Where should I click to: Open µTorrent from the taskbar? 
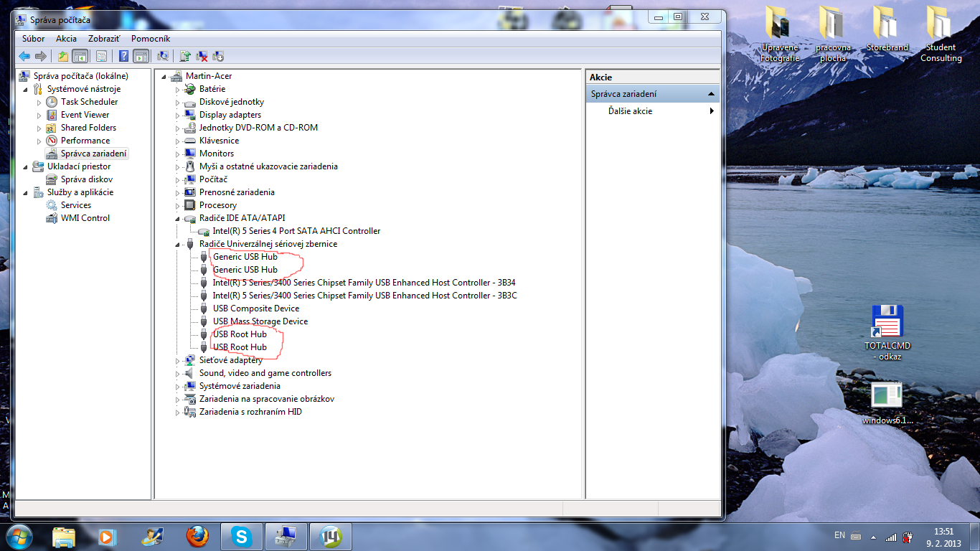[x=331, y=536]
